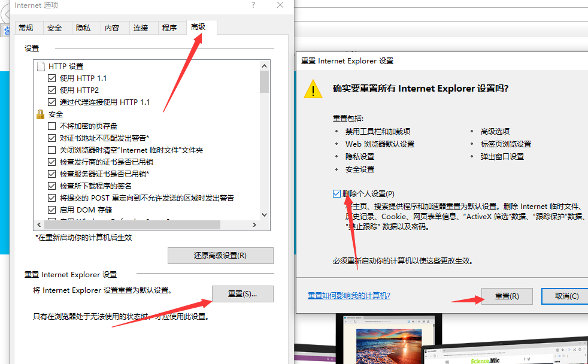Confirm with 重置(R) button in dialog
588x364 pixels.
(507, 296)
